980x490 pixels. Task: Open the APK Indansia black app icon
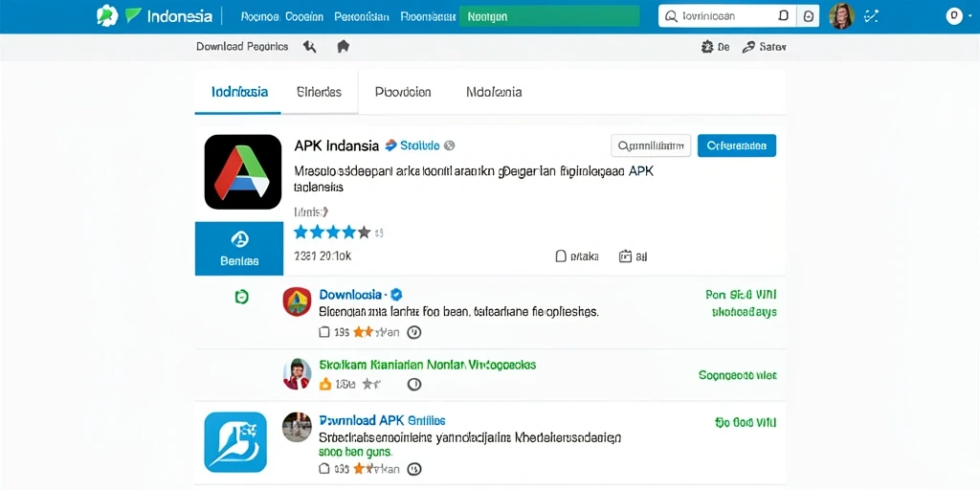click(x=243, y=172)
